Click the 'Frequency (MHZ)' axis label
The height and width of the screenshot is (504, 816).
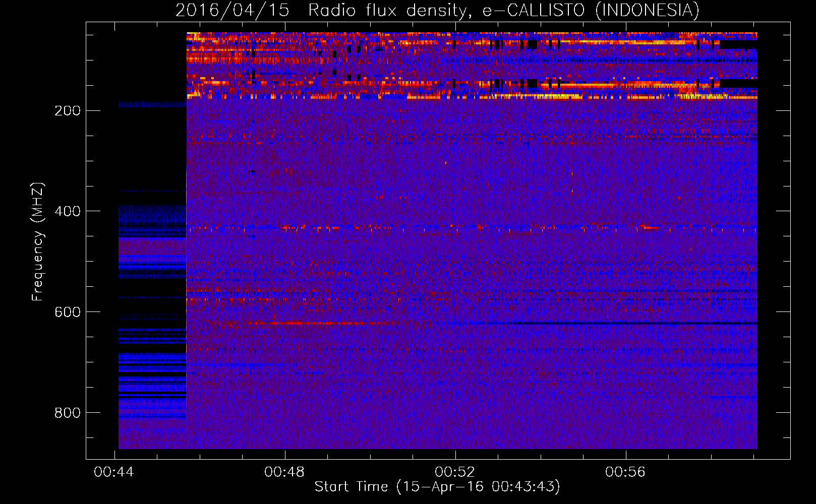coord(38,242)
